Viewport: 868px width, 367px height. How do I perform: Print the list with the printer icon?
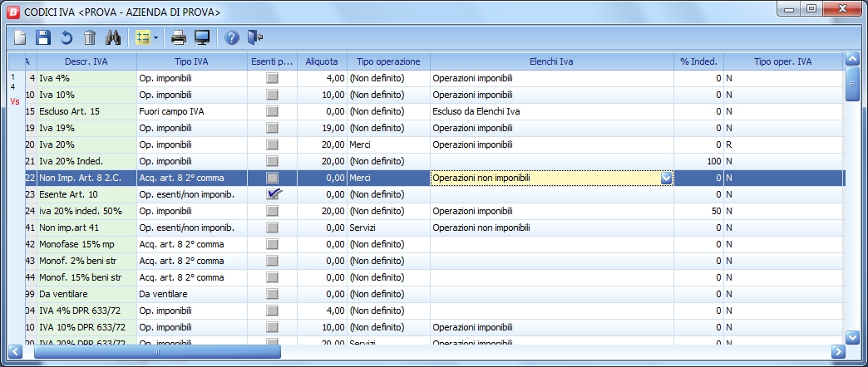pos(179,37)
